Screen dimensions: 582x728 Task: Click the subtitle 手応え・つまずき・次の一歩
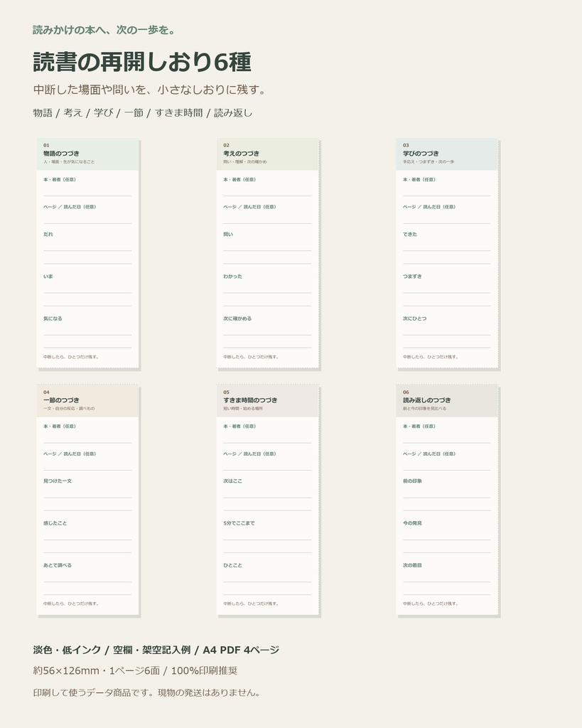tap(429, 162)
